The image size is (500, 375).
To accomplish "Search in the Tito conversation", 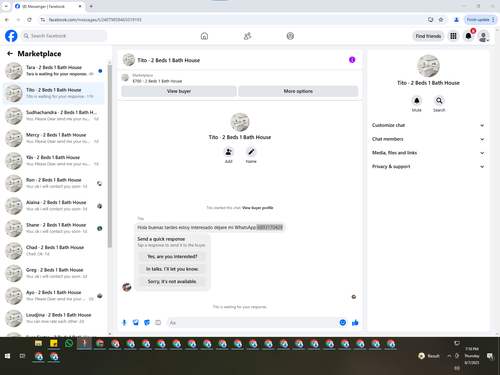I will point(439,101).
